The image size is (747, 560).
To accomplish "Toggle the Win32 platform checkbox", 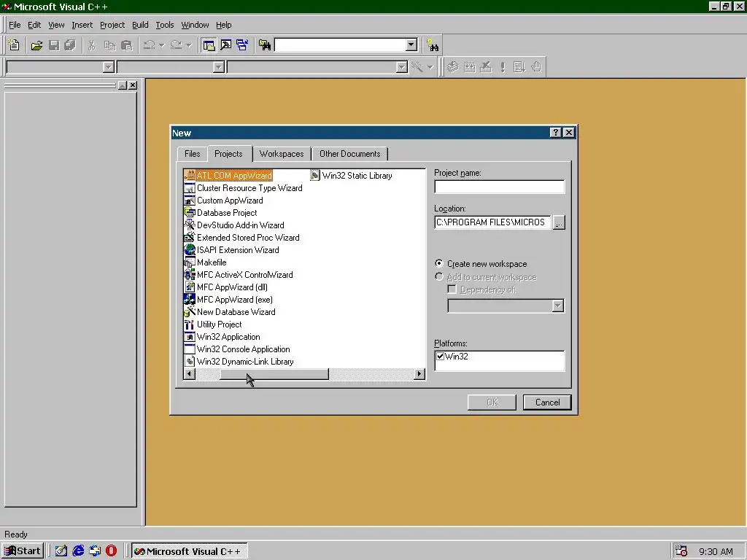I will [440, 356].
